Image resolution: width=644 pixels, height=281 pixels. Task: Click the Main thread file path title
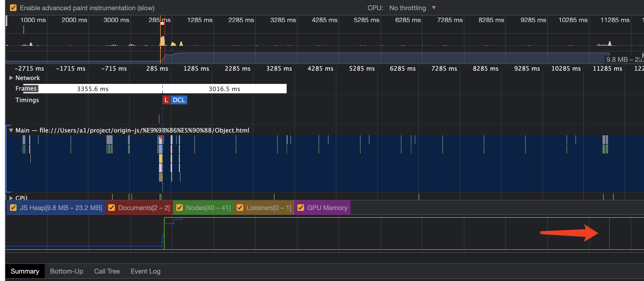[x=132, y=130]
